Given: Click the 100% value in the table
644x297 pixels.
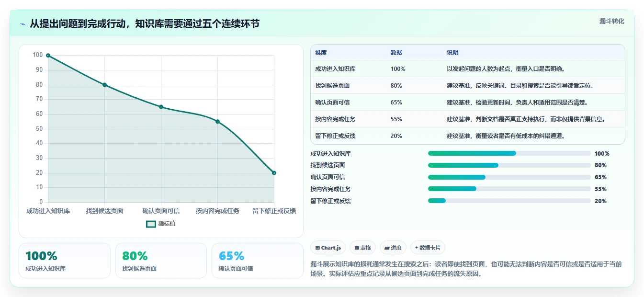Looking at the screenshot, I should [398, 69].
